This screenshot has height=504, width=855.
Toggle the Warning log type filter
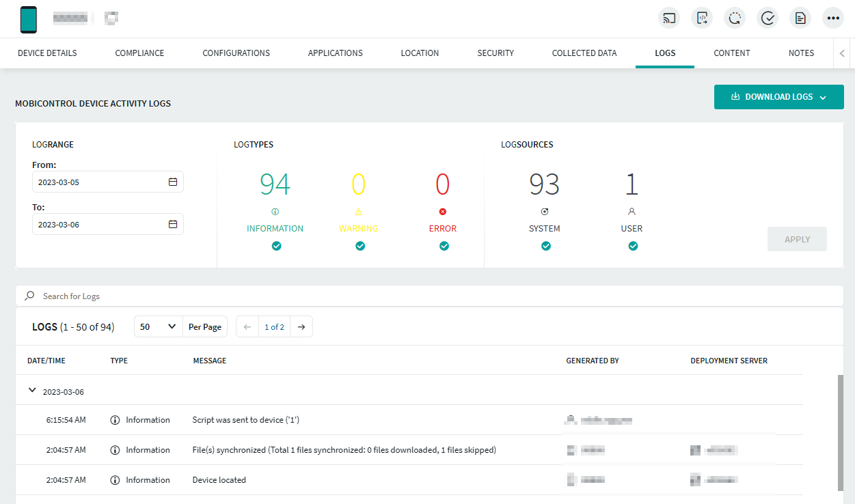359,246
